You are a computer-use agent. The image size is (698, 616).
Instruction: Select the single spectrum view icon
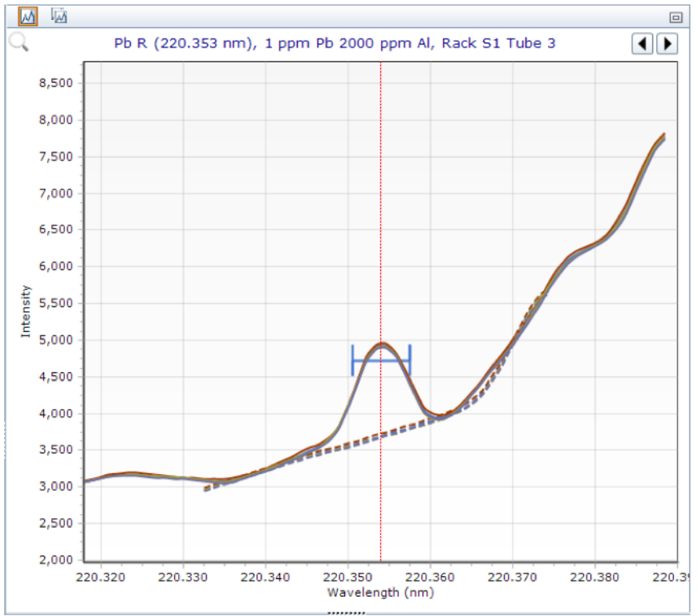click(x=27, y=17)
